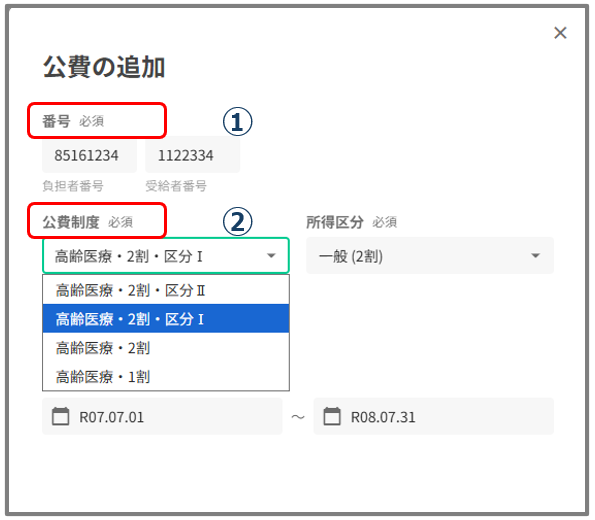This screenshot has height=520, width=595.
Task: Click the 番号 必須 label
Action: tap(73, 121)
